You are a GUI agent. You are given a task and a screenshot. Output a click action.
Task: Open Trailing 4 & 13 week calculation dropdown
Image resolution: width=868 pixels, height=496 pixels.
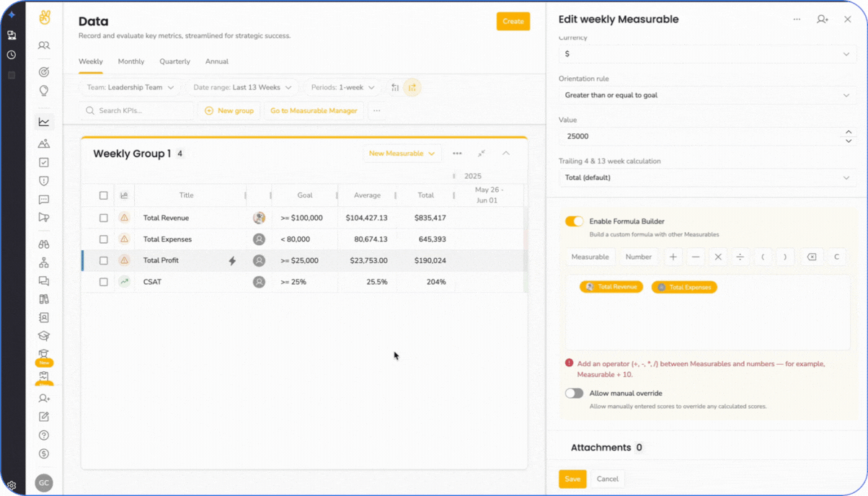click(x=707, y=177)
